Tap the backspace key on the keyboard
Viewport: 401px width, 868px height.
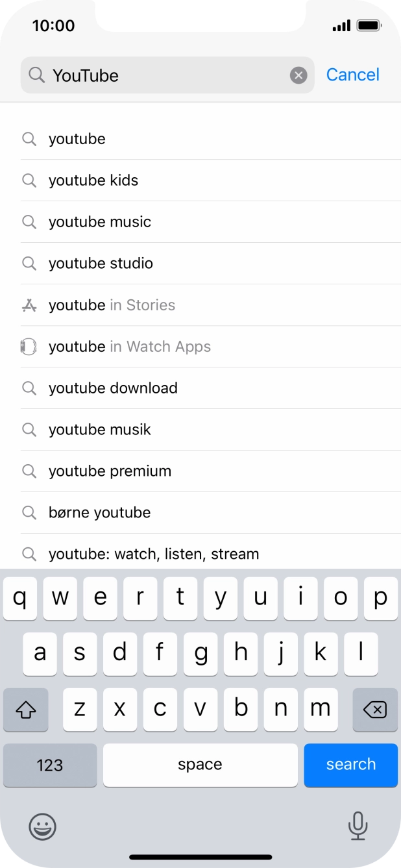coord(375,710)
